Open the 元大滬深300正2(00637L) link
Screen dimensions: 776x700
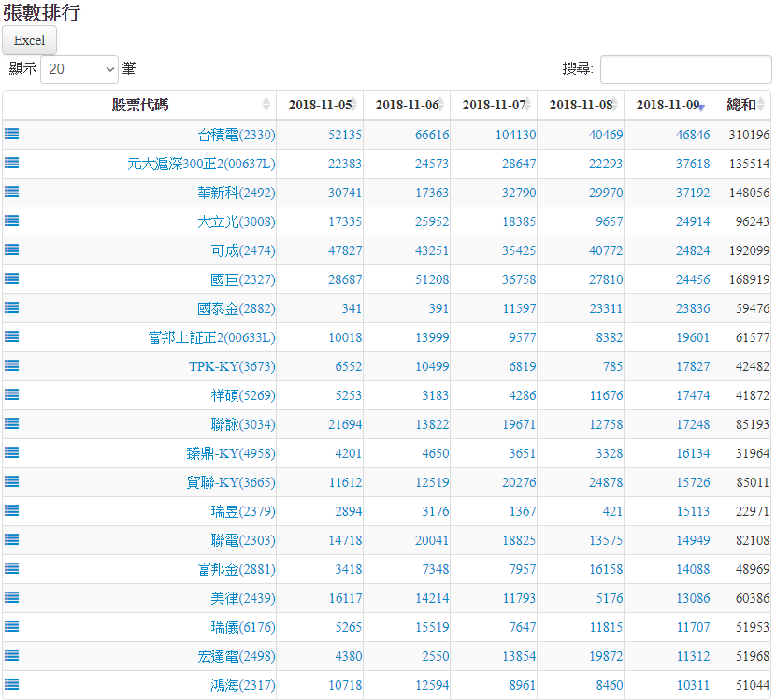(201, 164)
